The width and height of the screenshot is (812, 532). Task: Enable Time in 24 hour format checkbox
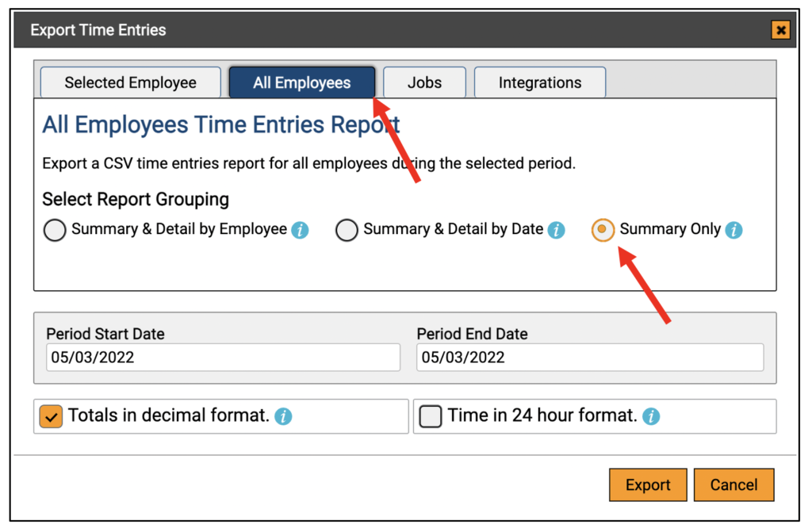click(431, 416)
